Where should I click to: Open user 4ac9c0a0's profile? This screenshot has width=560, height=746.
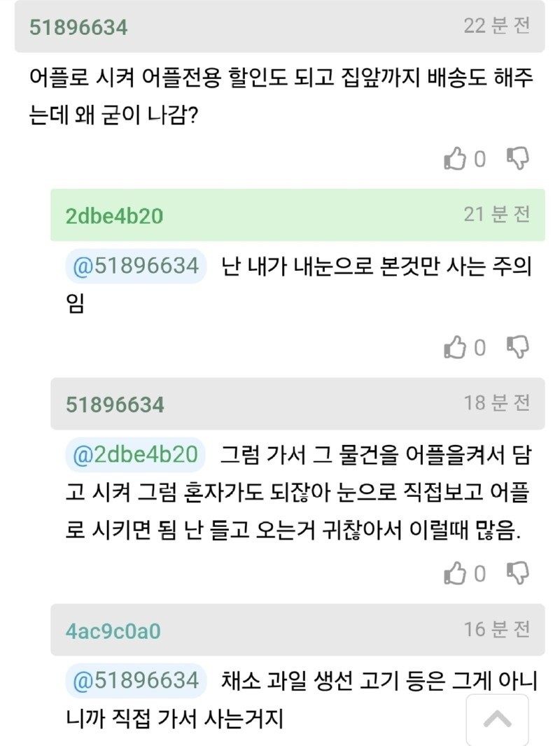click(x=113, y=631)
